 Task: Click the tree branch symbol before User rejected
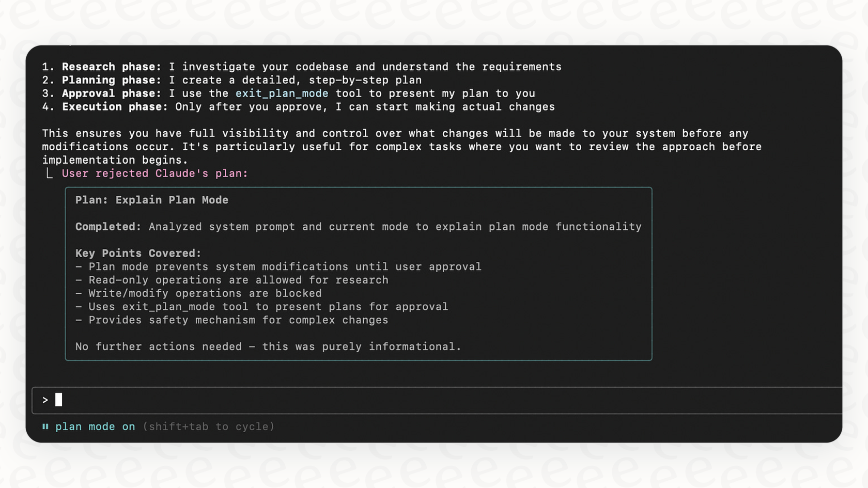(49, 174)
